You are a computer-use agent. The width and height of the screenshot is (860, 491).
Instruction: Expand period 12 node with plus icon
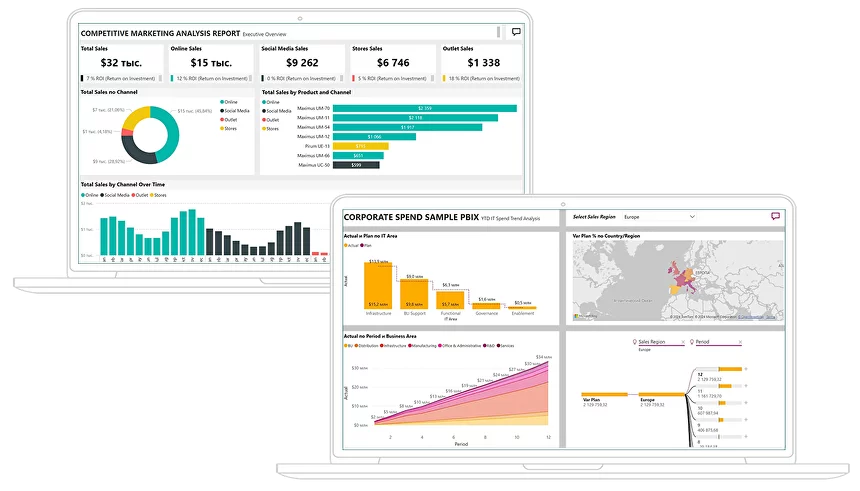tap(745, 370)
